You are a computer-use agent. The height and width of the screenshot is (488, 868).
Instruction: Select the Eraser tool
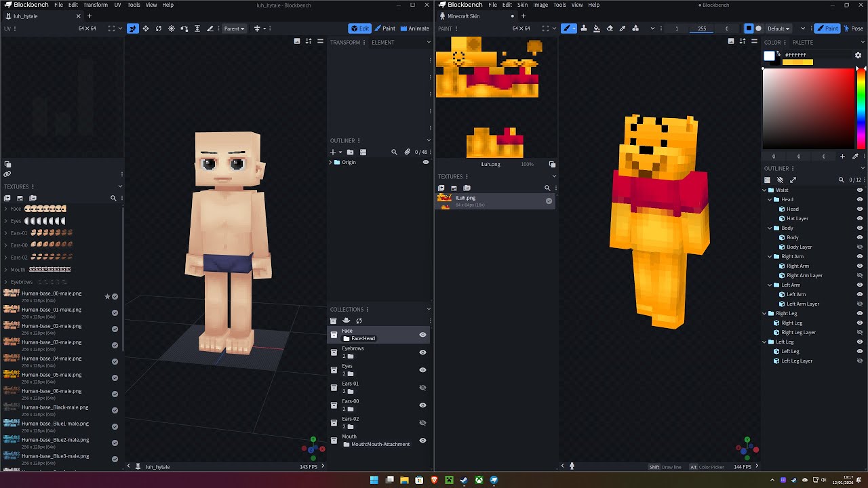610,28
